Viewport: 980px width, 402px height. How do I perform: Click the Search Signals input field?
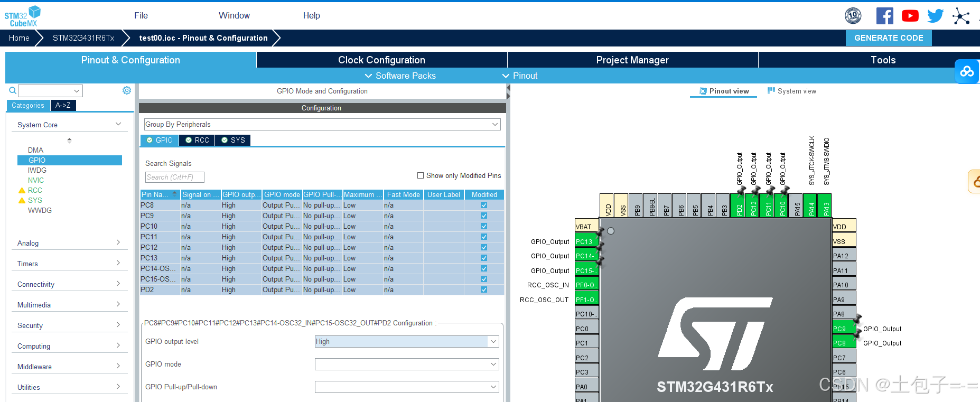click(x=175, y=177)
